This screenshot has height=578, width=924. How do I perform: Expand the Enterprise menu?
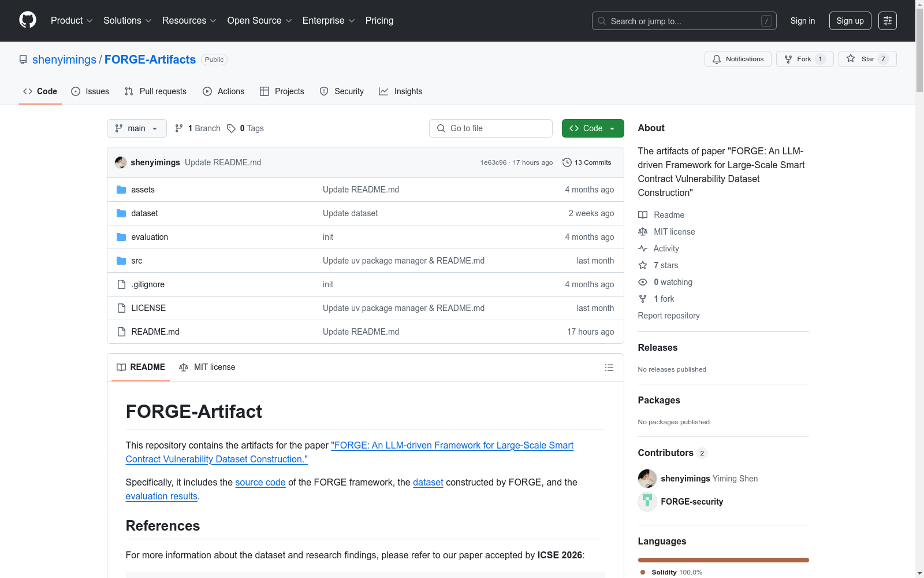[x=329, y=20]
